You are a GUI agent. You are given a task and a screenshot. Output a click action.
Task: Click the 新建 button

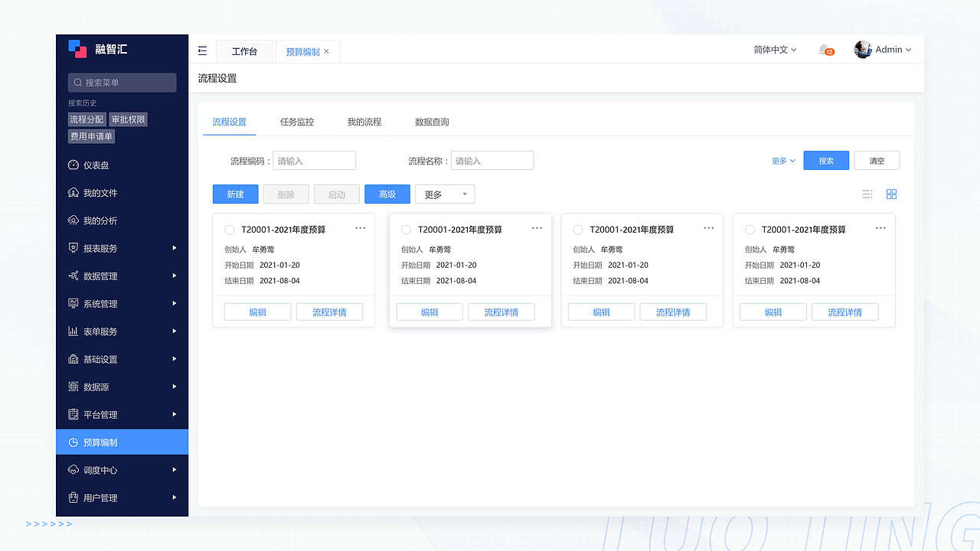point(236,194)
